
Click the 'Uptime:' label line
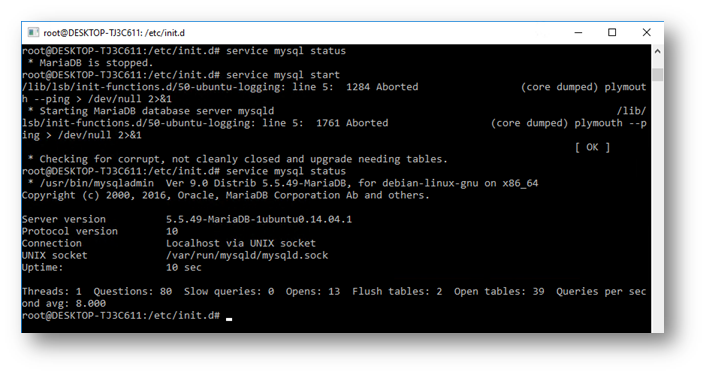(112, 267)
